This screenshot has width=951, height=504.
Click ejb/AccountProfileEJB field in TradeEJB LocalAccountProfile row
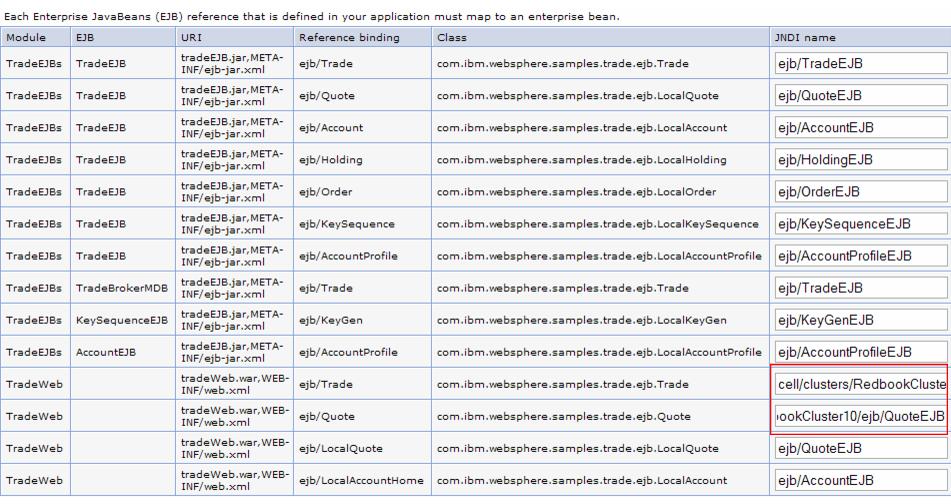tap(861, 257)
